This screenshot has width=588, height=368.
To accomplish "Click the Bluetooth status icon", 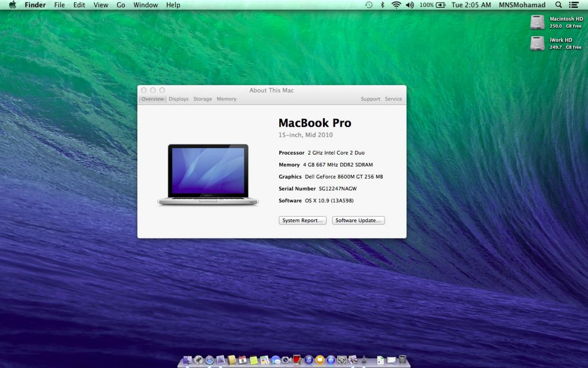I will point(383,5).
